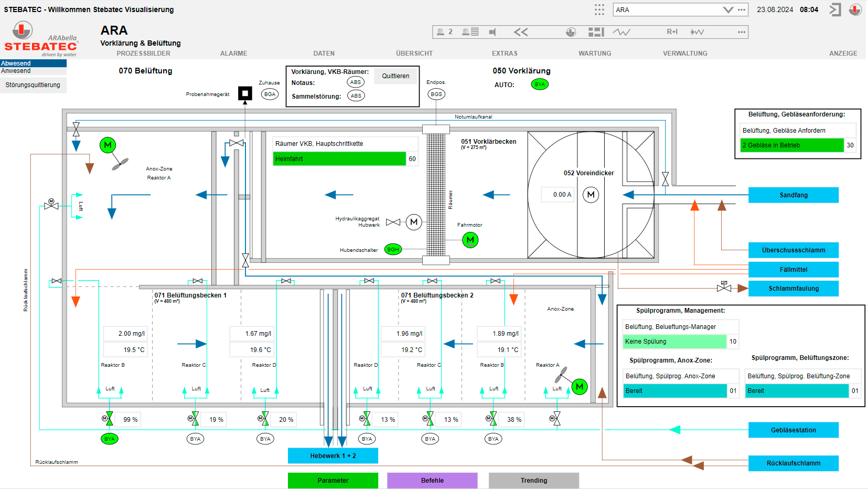Open the trend curve icon in toolbar
868x489 pixels.
[x=621, y=32]
